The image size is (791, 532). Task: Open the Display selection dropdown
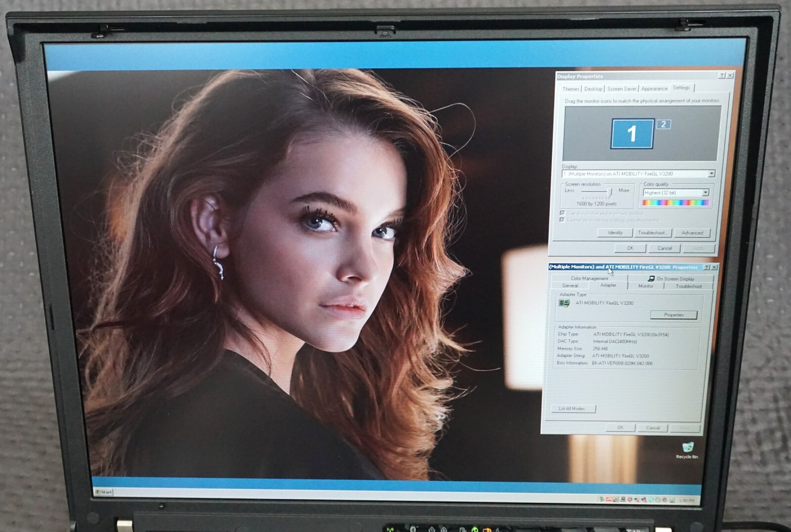point(711,174)
